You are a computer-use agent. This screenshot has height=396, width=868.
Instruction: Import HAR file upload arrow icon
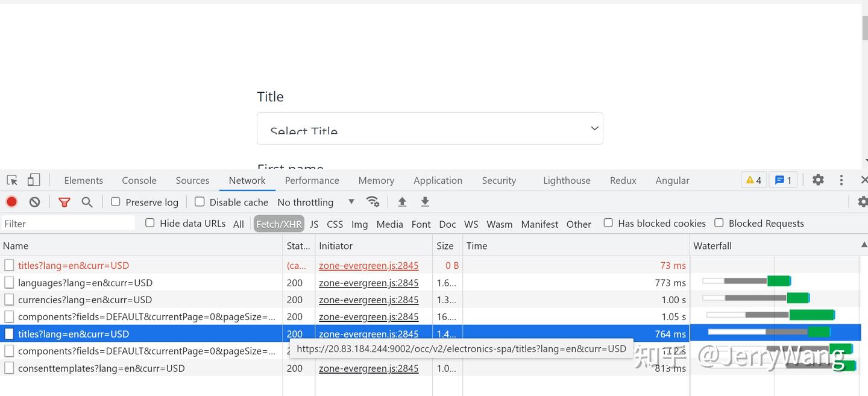click(402, 202)
